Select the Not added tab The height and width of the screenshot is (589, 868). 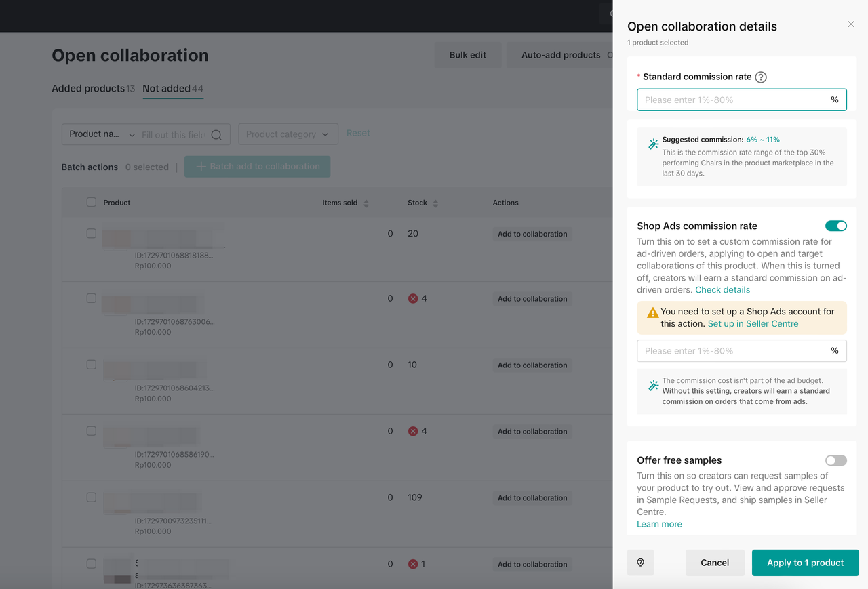point(166,89)
